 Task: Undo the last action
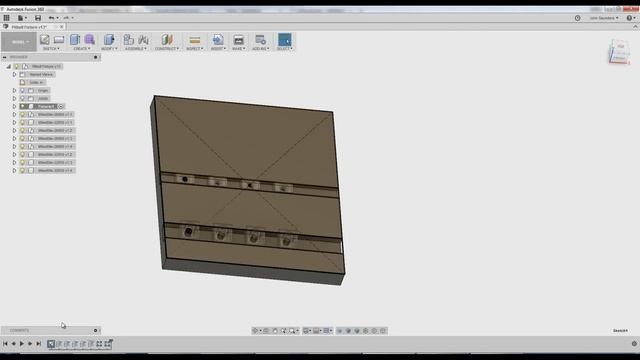coord(52,18)
